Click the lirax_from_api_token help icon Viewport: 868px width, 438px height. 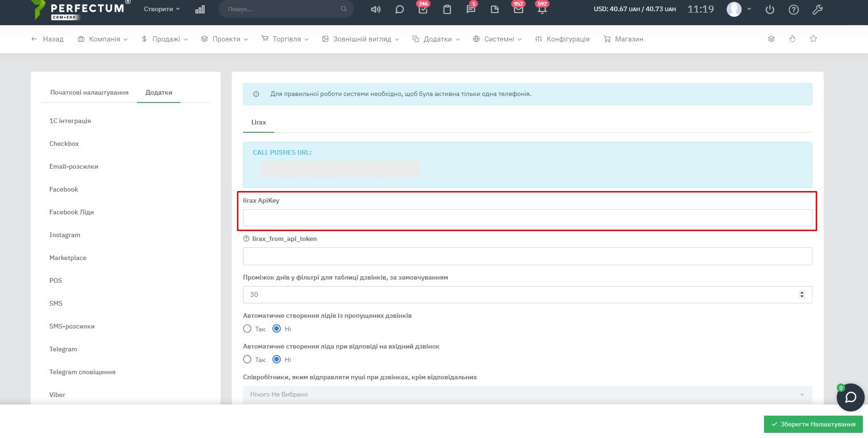coord(246,239)
